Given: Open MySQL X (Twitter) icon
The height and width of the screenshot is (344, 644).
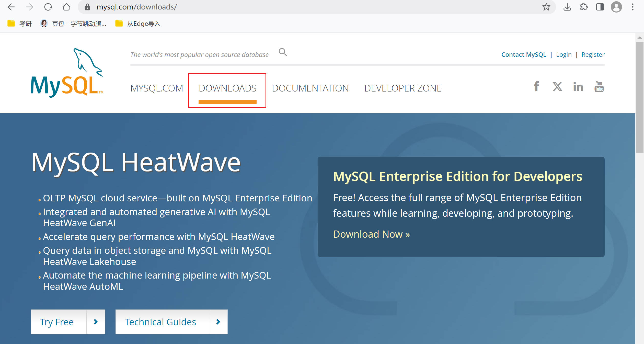Looking at the screenshot, I should point(557,86).
